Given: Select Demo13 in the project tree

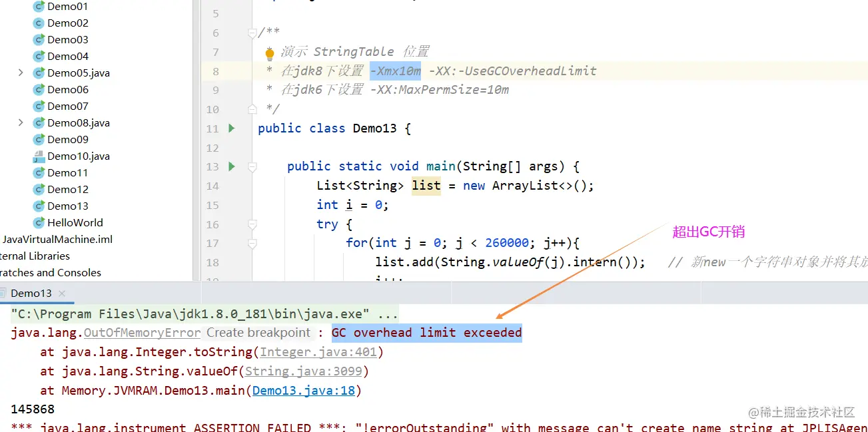Looking at the screenshot, I should pyautogui.click(x=67, y=206).
